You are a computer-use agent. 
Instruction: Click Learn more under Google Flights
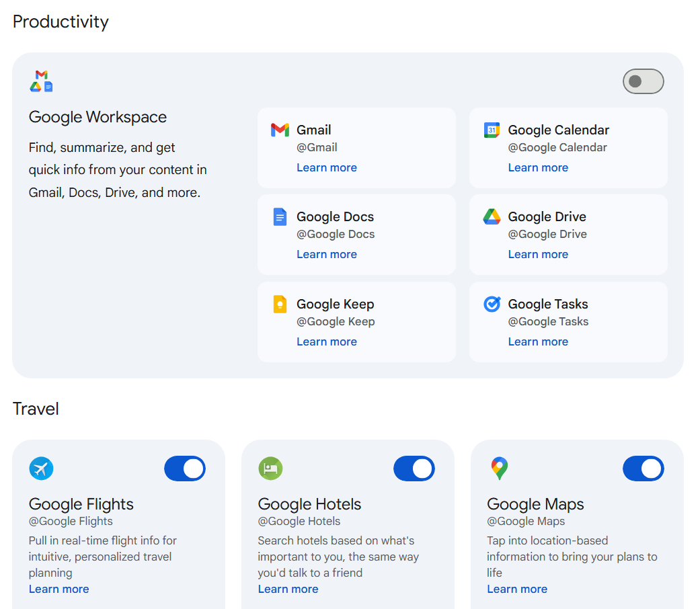[x=59, y=589]
